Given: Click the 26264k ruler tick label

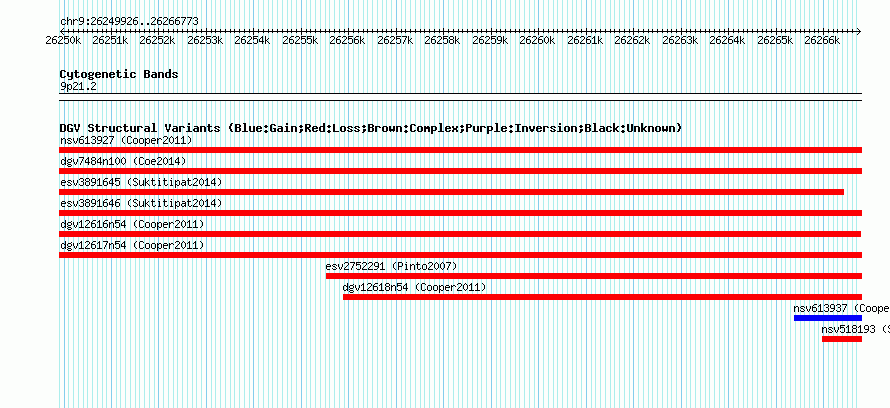Looking at the screenshot, I should tap(727, 40).
